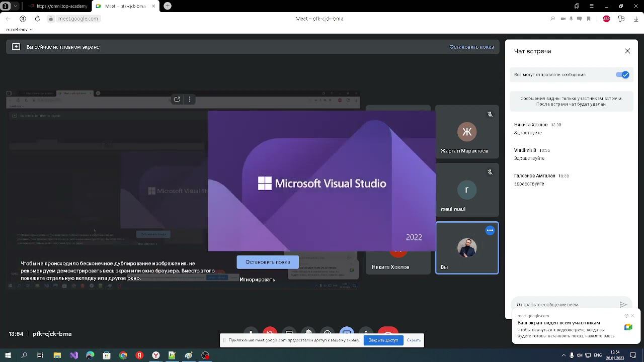This screenshot has width=644, height=362.
Task: Open volume control in system tray
Action: (x=579, y=355)
